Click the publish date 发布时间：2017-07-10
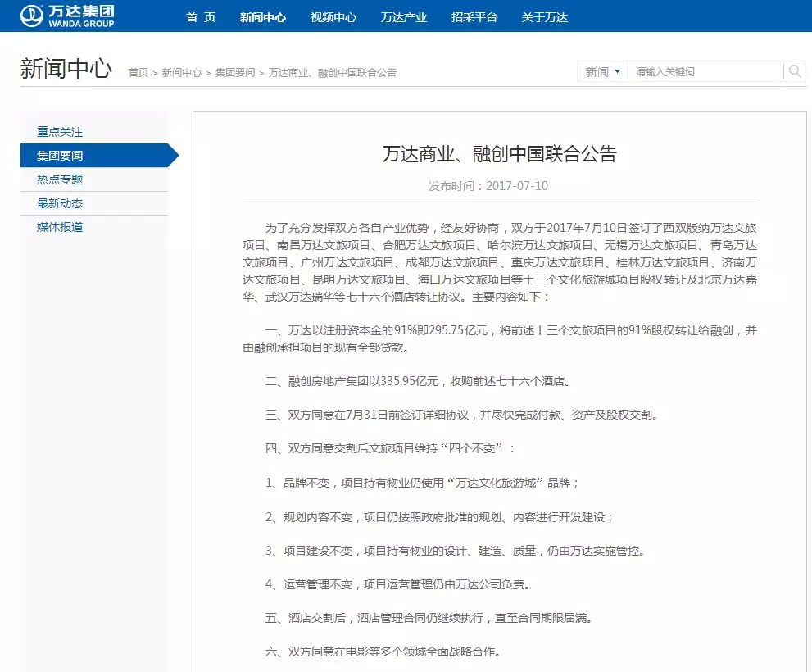Image resolution: width=812 pixels, height=672 pixels. tap(488, 186)
